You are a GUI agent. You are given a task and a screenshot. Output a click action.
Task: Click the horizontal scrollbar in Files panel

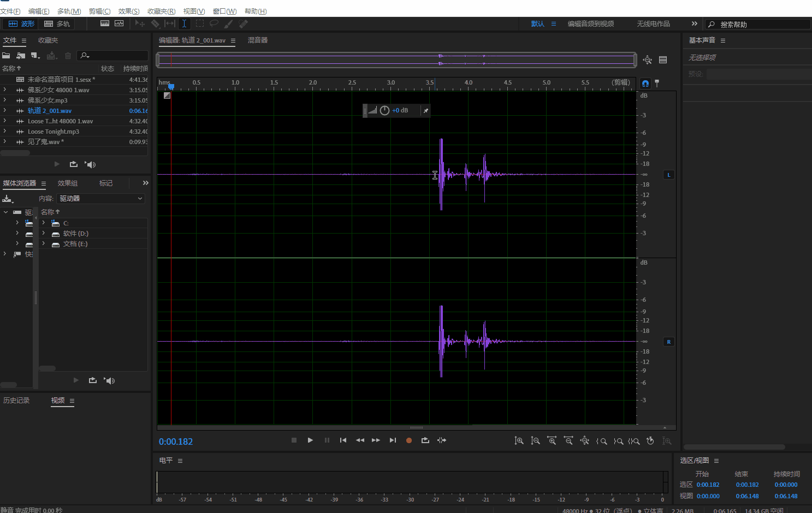tap(15, 153)
